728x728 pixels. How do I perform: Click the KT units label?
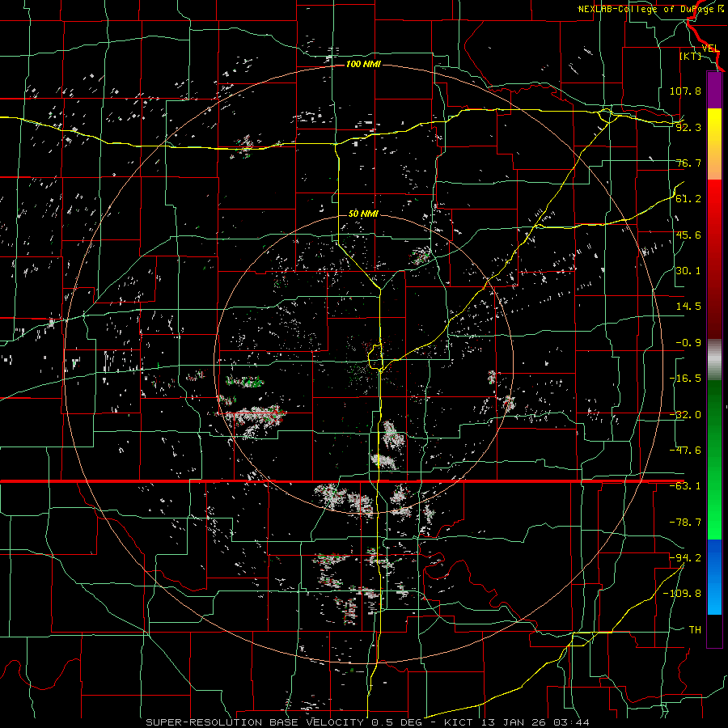(691, 56)
